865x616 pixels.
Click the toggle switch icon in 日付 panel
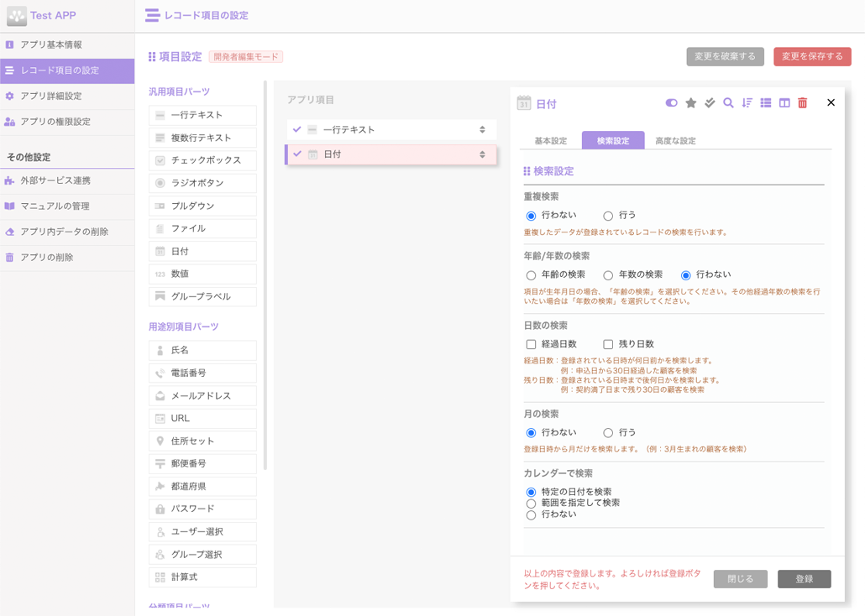click(x=671, y=103)
